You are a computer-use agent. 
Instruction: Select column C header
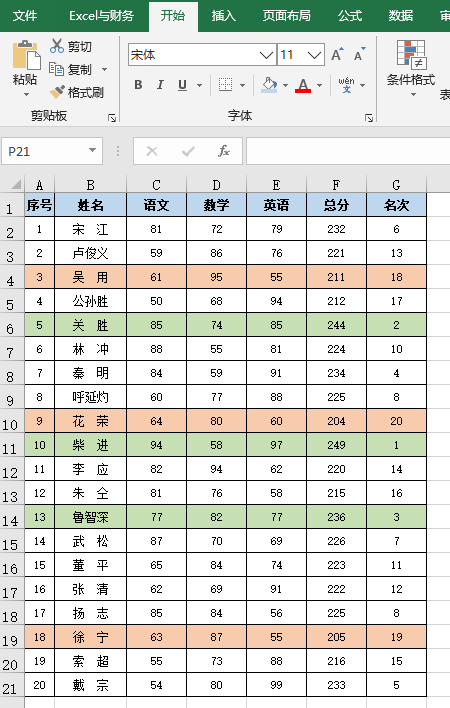[156, 185]
